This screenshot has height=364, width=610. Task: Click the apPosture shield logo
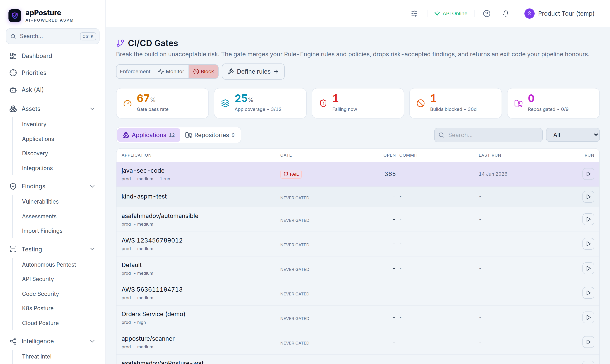(x=15, y=16)
